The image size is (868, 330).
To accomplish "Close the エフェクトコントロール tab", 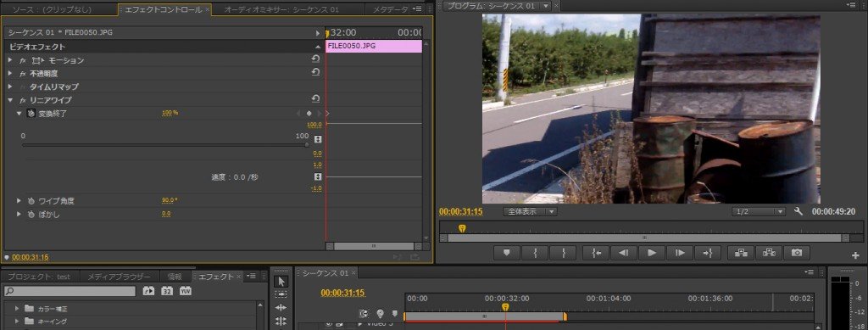I will (207, 10).
